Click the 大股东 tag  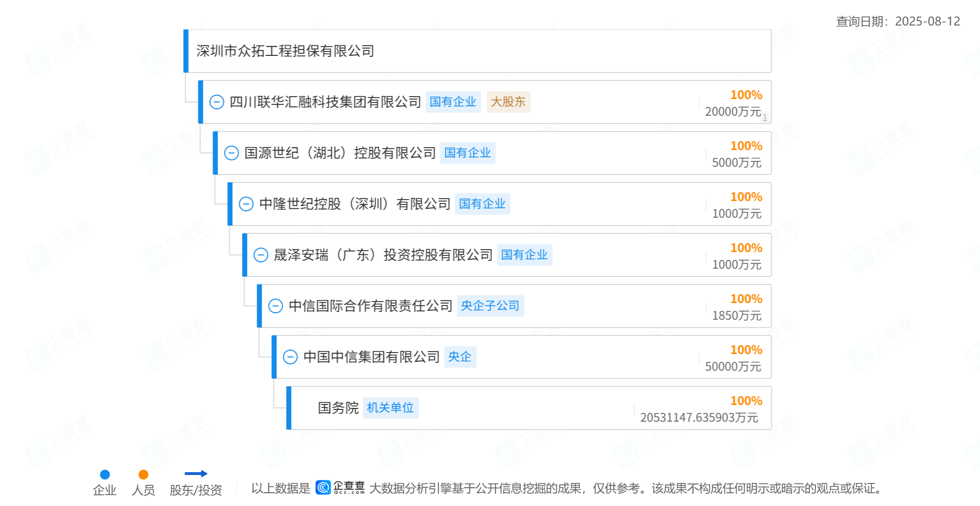tap(508, 102)
